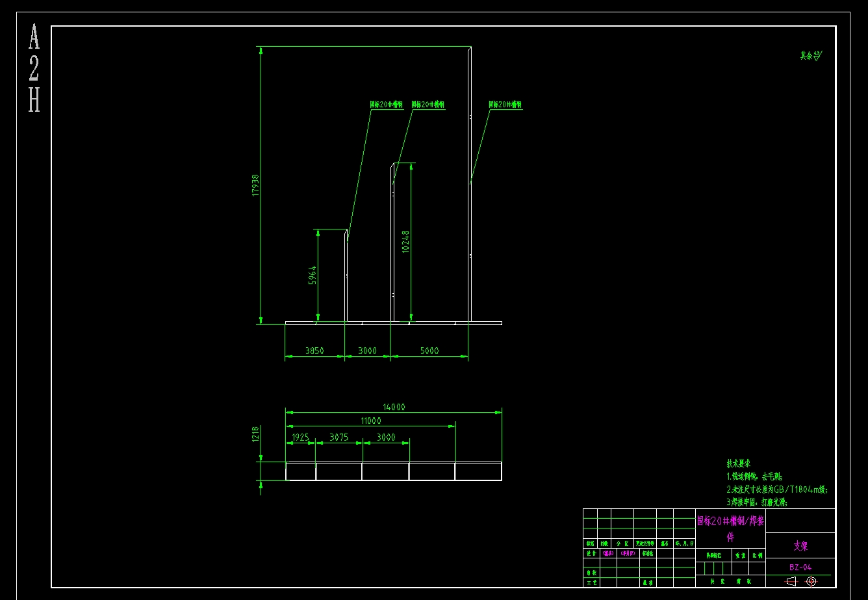Select the 10248 vertical dimension
This screenshot has width=868, height=600.
405,241
